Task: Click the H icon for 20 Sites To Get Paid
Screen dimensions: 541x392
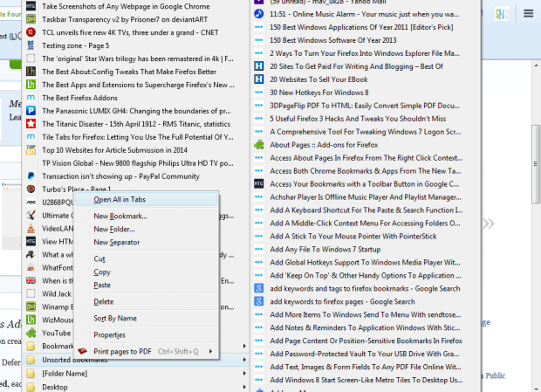Action: pyautogui.click(x=259, y=66)
